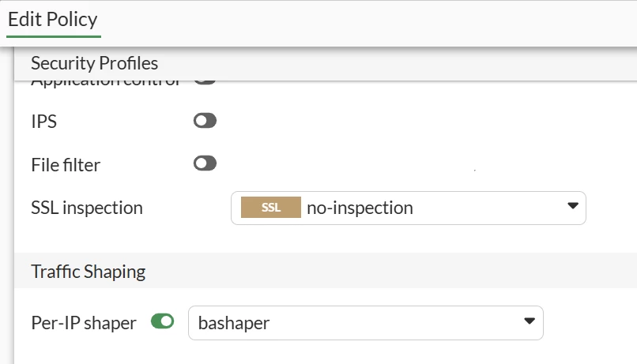The image size is (637, 364).
Task: Open the bashaper shaper selection dropdown
Action: click(x=366, y=323)
